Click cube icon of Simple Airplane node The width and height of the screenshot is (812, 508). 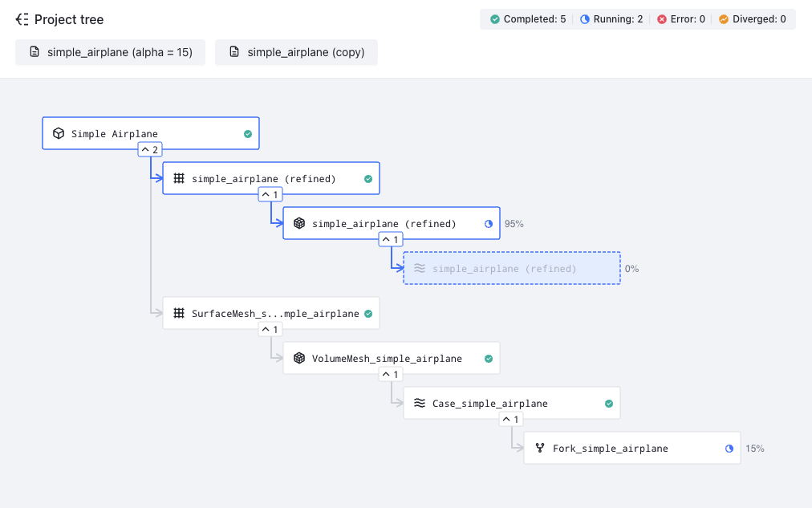(59, 133)
